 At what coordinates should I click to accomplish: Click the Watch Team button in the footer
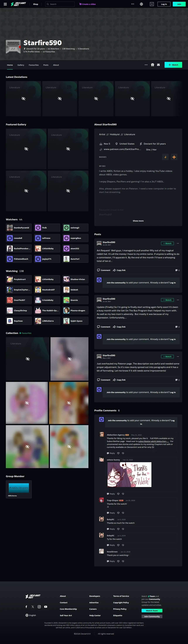pyautogui.click(x=152, y=610)
